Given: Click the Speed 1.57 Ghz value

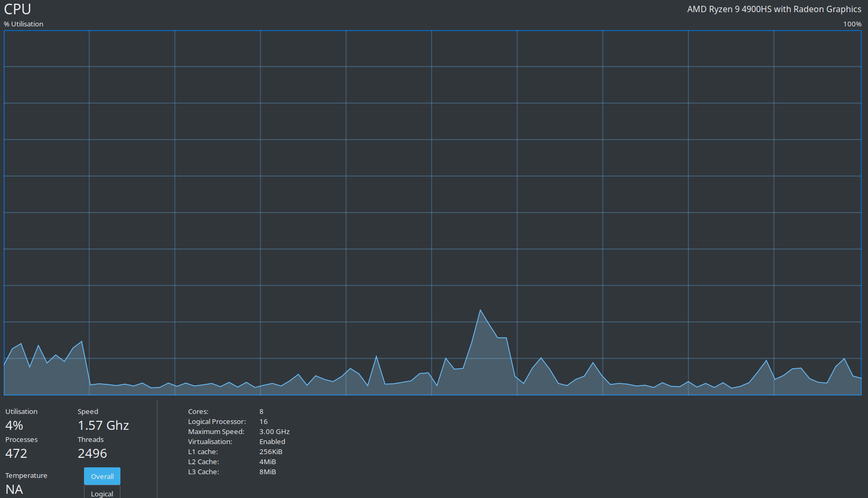Looking at the screenshot, I should pos(103,425).
